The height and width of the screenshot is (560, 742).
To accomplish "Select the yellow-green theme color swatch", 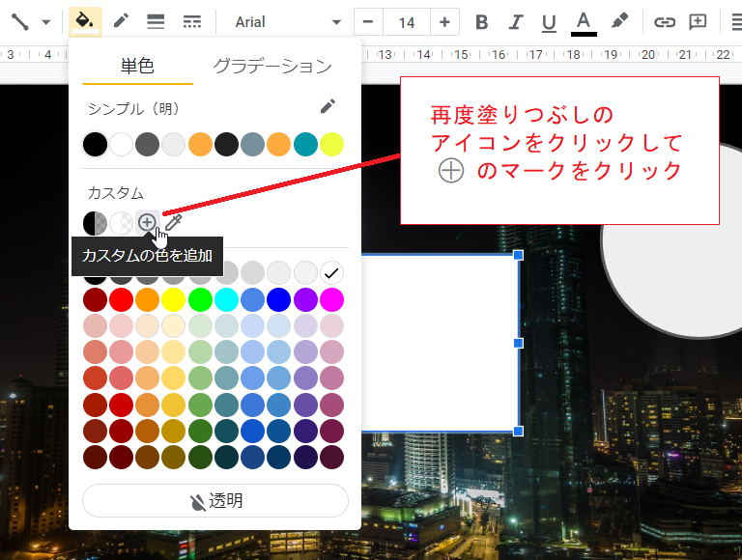I will tap(331, 144).
